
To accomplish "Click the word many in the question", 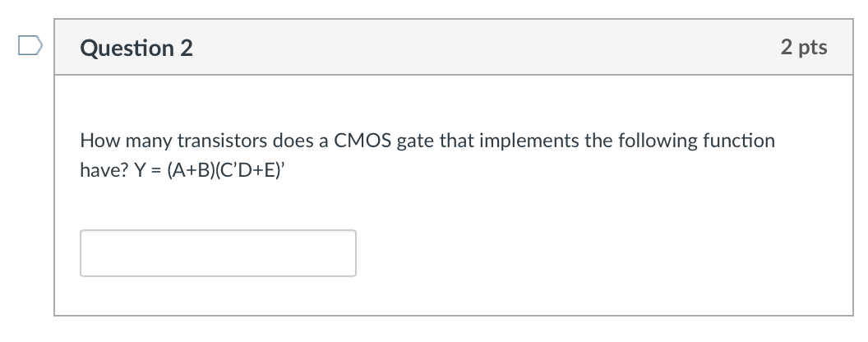I will [x=148, y=142].
